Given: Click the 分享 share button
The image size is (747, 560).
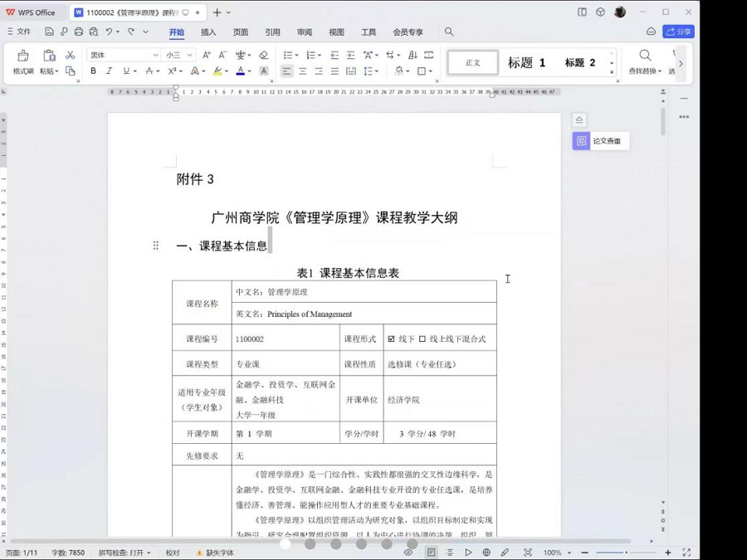Looking at the screenshot, I should click(x=678, y=31).
